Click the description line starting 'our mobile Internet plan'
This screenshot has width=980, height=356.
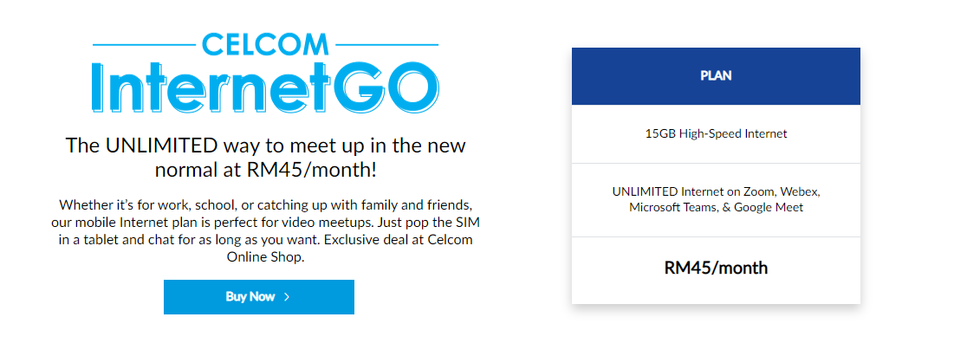pos(266,223)
